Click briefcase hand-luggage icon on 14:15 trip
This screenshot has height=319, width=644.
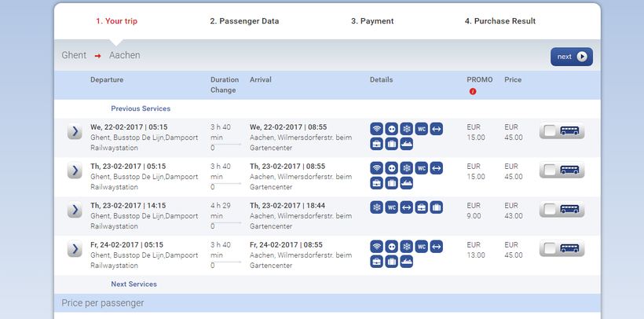point(422,207)
